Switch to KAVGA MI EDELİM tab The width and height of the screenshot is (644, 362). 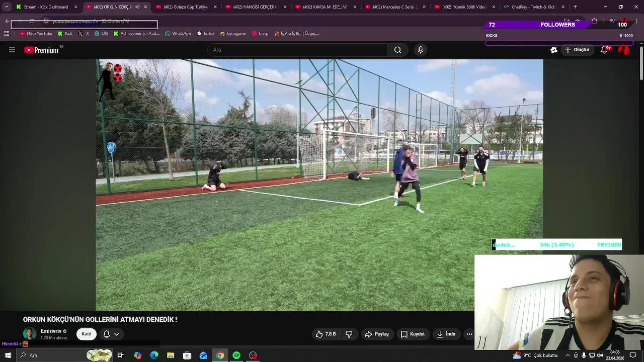click(x=325, y=7)
